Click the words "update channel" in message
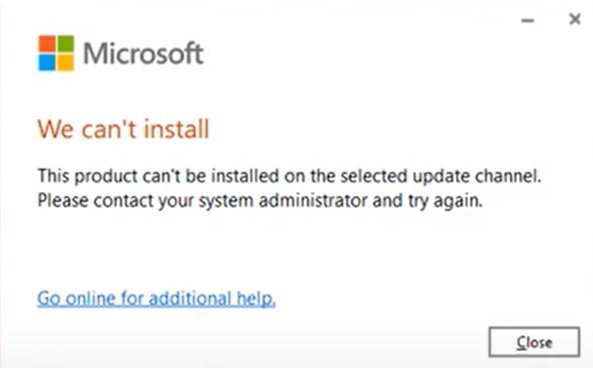593x368 pixels. (477, 176)
